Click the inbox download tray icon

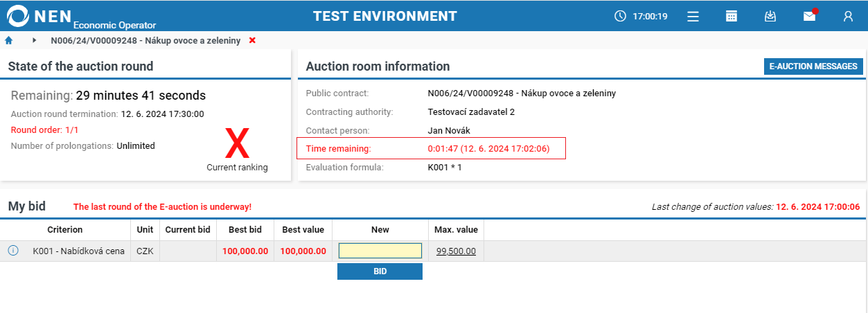point(770,17)
